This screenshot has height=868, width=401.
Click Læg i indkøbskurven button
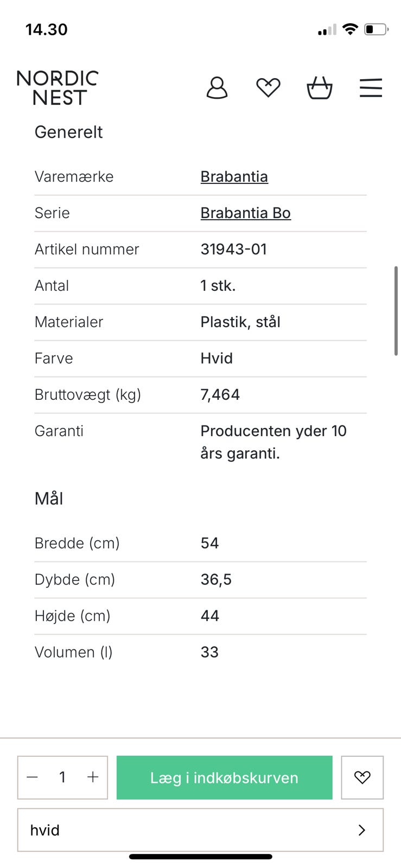point(224,777)
